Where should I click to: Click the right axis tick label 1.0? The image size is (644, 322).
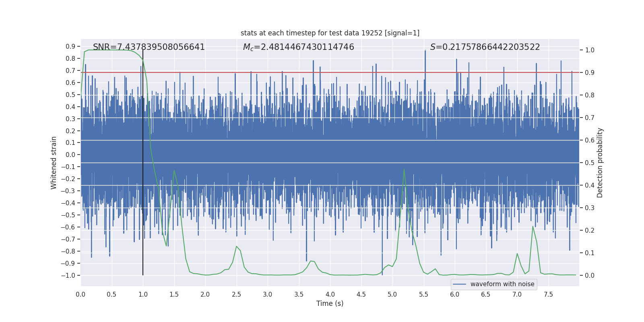click(x=590, y=50)
